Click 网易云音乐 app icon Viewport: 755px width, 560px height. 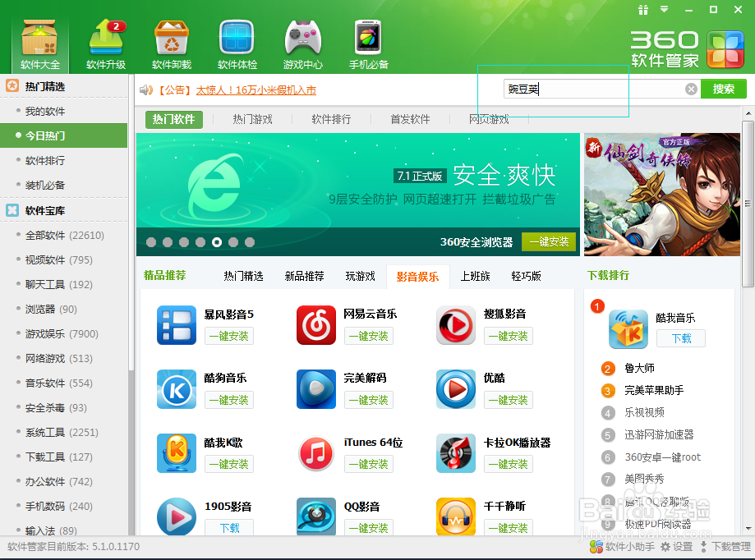pos(315,325)
